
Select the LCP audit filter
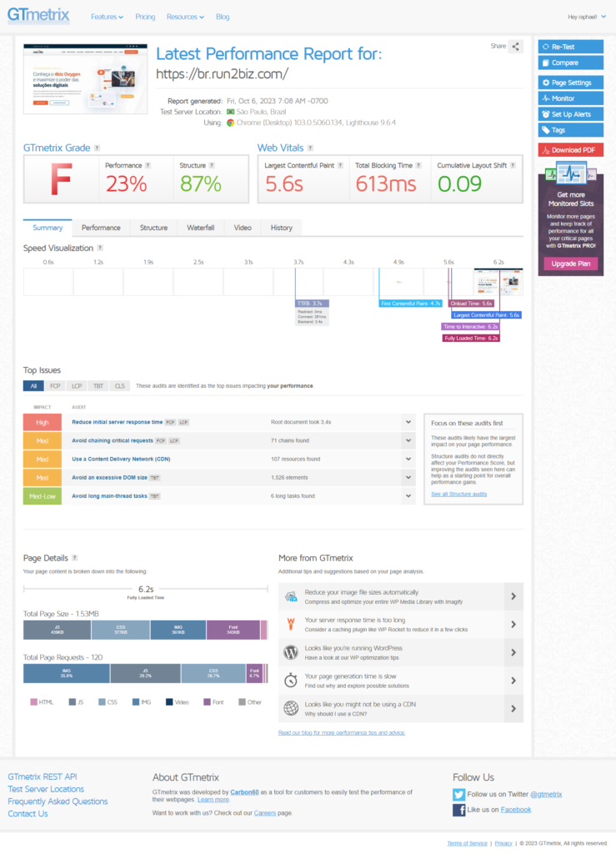76,386
